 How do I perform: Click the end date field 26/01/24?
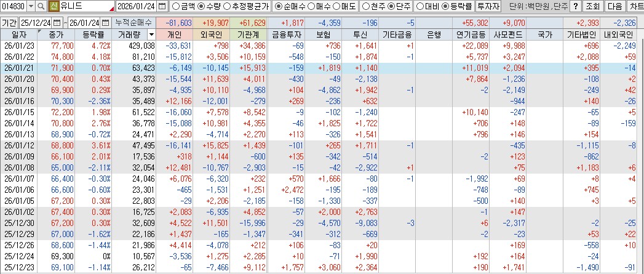[x=85, y=23]
